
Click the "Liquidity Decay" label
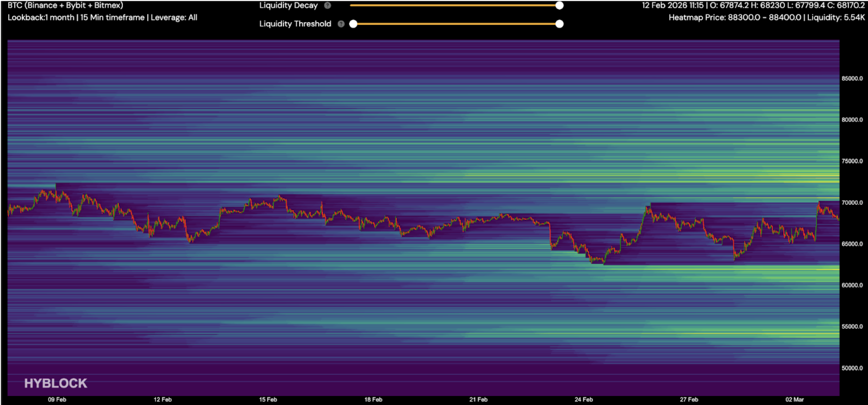[288, 6]
